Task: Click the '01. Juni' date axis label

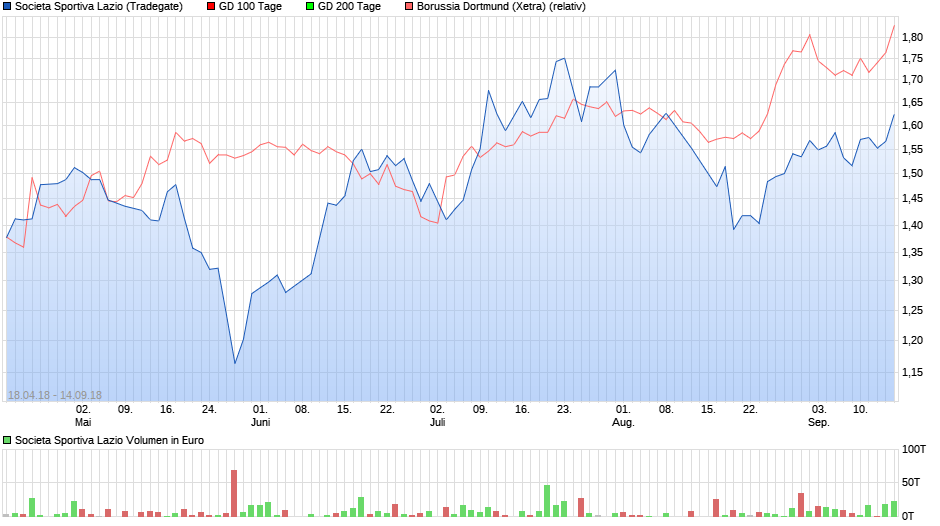Action: point(260,416)
